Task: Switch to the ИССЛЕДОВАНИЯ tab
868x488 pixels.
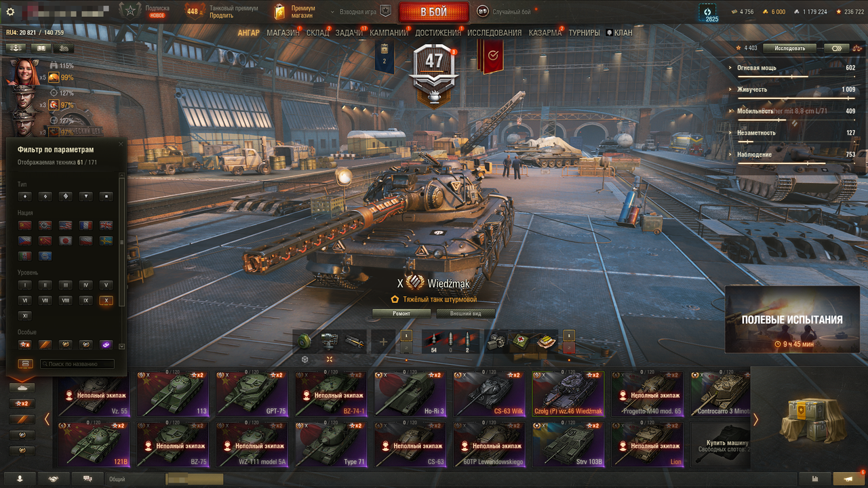Action: [x=494, y=33]
